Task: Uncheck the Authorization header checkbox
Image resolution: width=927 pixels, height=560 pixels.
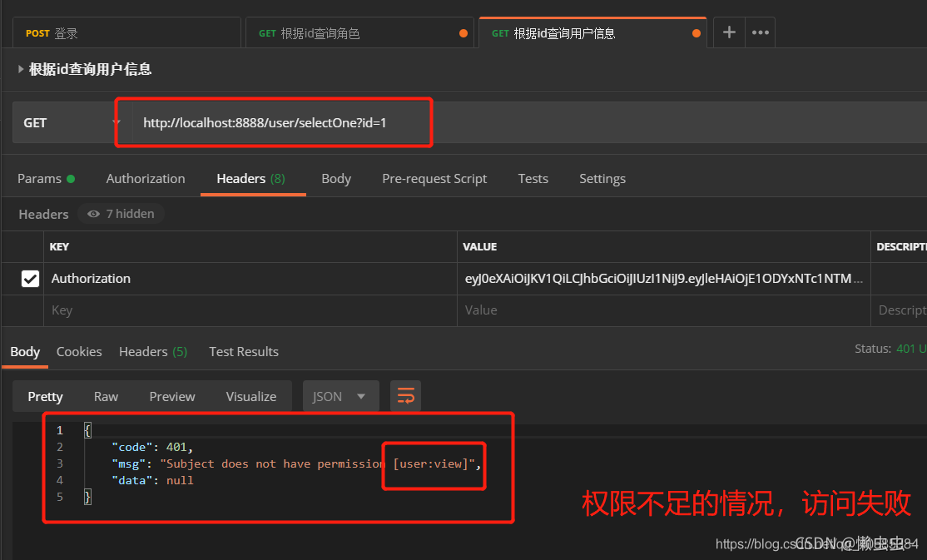Action: pyautogui.click(x=30, y=279)
